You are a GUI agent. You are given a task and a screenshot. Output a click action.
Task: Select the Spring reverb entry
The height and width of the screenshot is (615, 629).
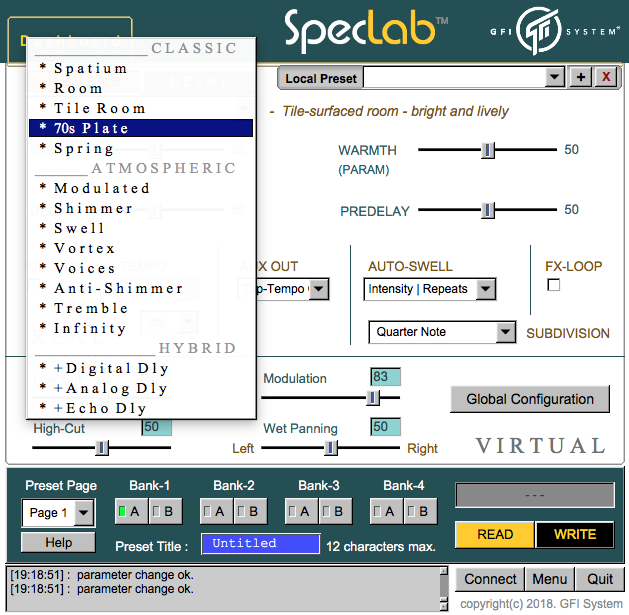coord(141,148)
